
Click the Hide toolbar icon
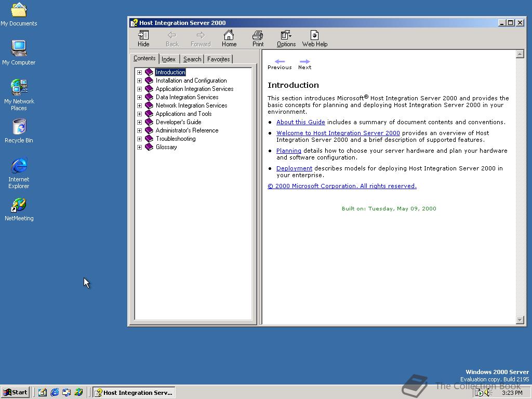click(x=143, y=38)
